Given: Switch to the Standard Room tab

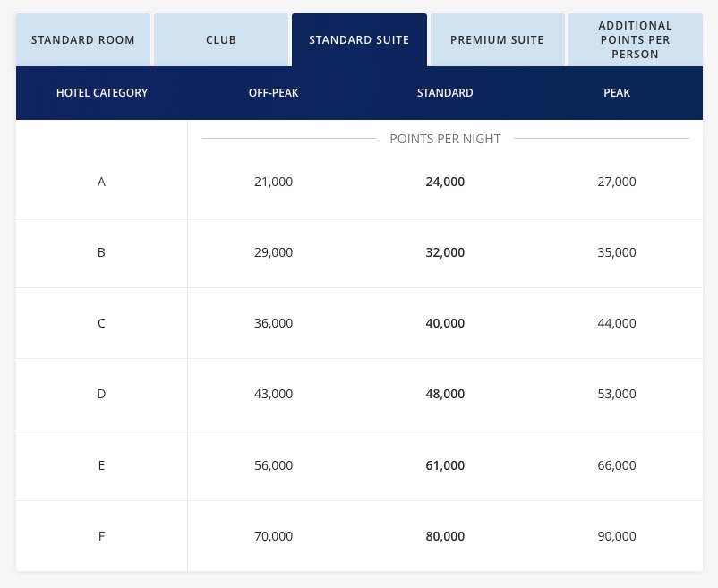Looking at the screenshot, I should point(83,39).
